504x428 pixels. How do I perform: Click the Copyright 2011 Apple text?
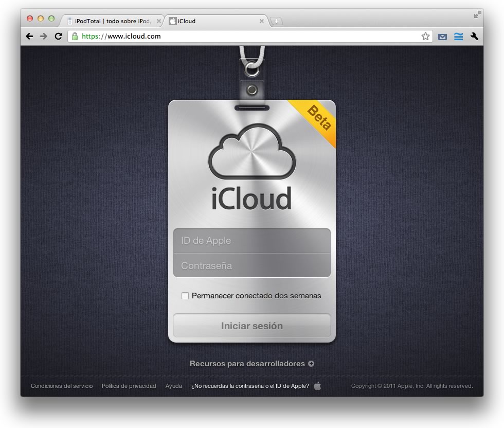coord(412,386)
